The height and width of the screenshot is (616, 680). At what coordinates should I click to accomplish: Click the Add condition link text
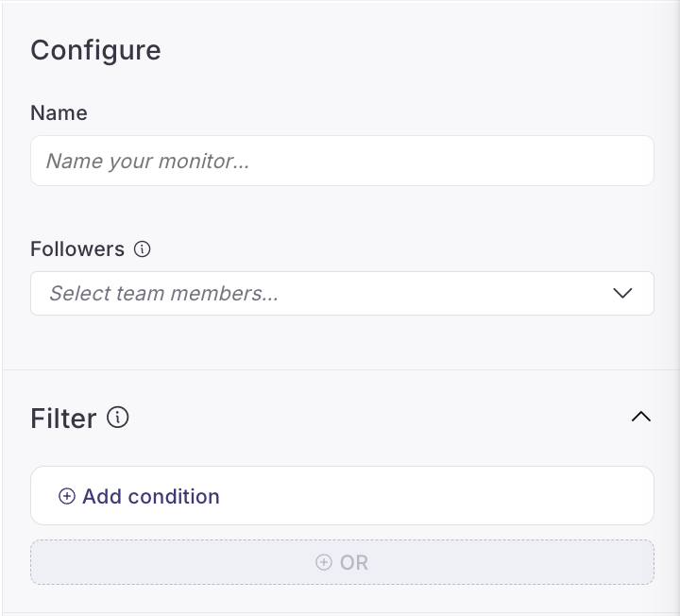151,496
